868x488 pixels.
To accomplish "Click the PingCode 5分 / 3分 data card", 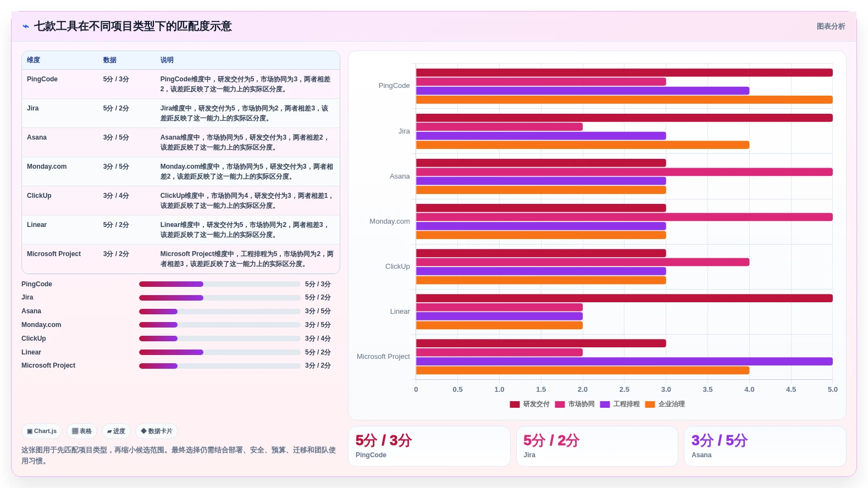I will pyautogui.click(x=429, y=446).
